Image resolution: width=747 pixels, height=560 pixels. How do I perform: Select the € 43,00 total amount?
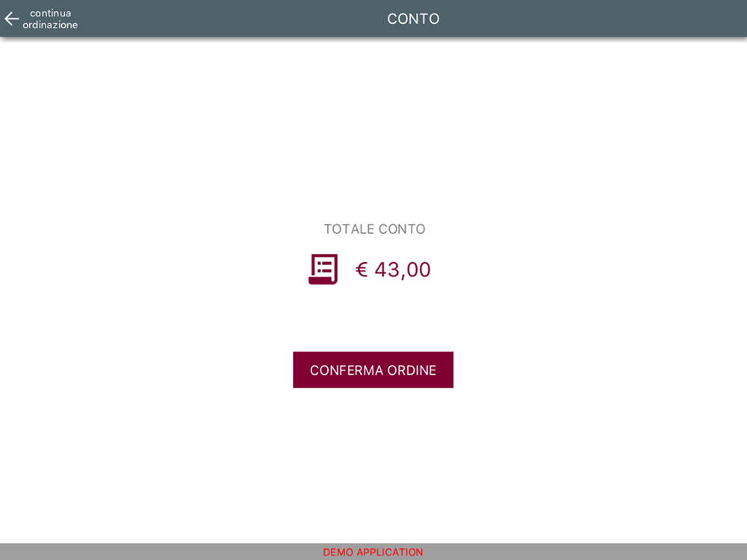[x=393, y=270]
